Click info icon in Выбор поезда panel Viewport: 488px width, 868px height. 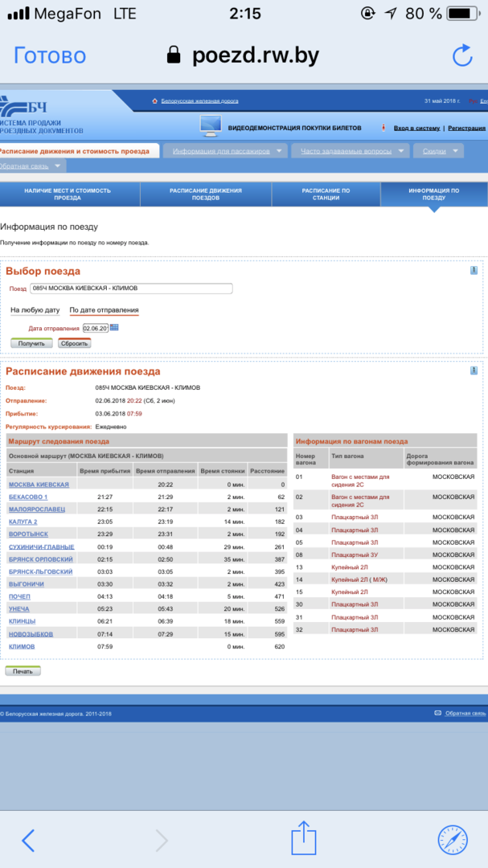pyautogui.click(x=474, y=270)
